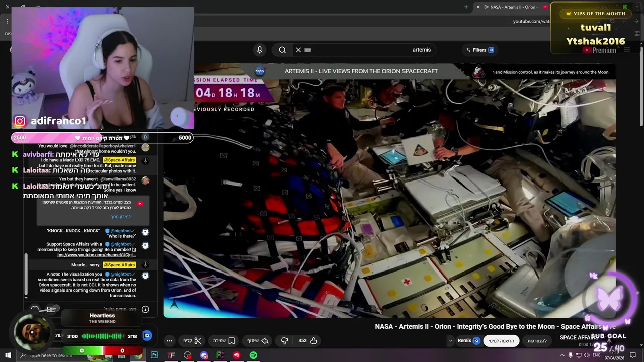Open Chrome from the taskbar
The image size is (644, 362).
coord(138,355)
